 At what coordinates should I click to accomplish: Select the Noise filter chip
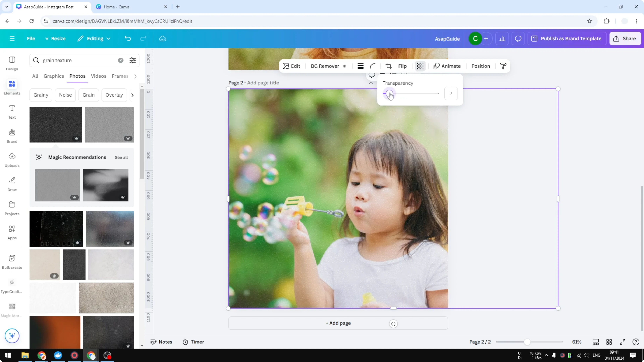pos(65,95)
